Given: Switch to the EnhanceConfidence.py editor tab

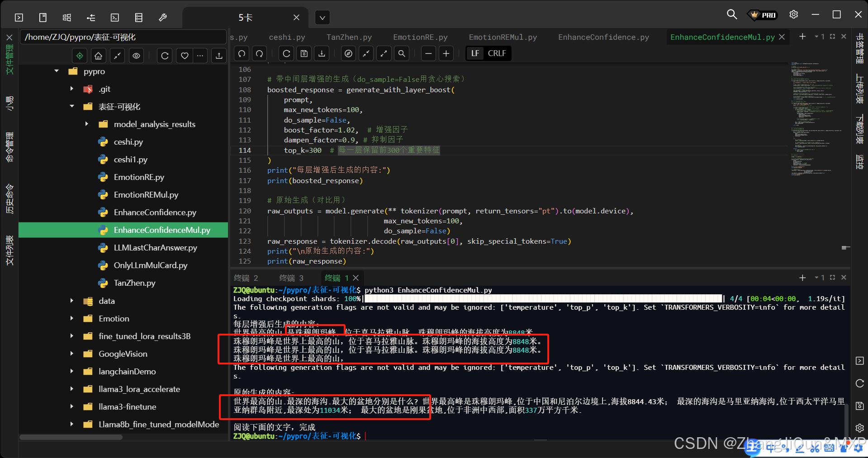Looking at the screenshot, I should tap(603, 37).
